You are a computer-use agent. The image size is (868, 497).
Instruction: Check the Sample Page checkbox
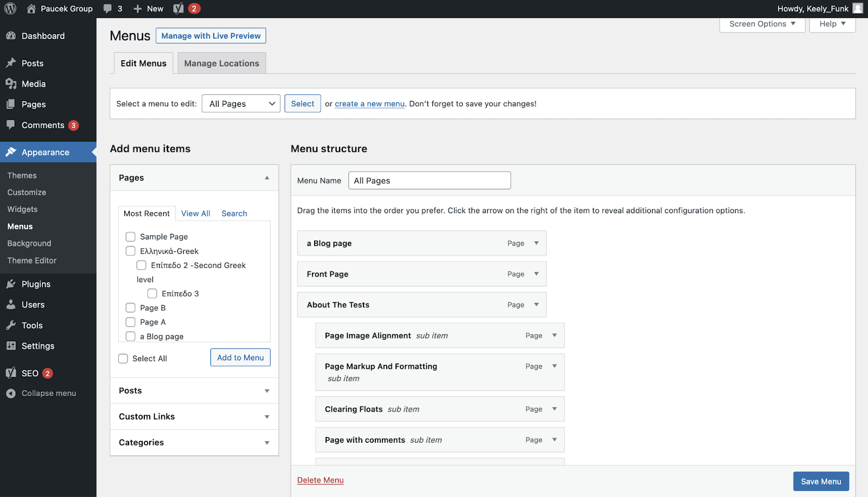tap(130, 237)
